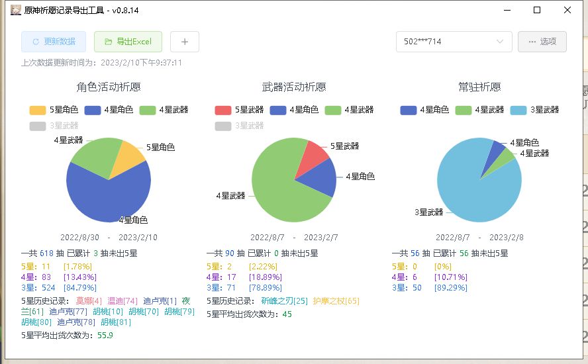Click the 常驻祈愿 chart title
Screen dimensions: 588x364
(x=479, y=87)
